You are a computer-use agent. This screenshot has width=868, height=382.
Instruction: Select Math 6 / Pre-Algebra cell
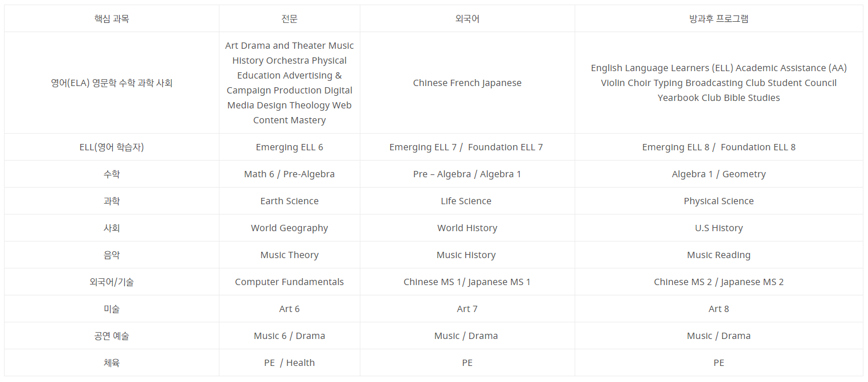click(x=289, y=174)
